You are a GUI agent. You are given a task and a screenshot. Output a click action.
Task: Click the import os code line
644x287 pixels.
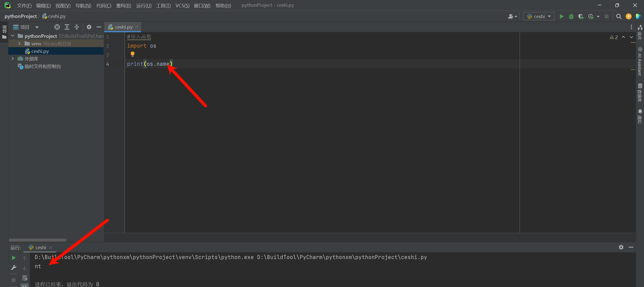(142, 46)
